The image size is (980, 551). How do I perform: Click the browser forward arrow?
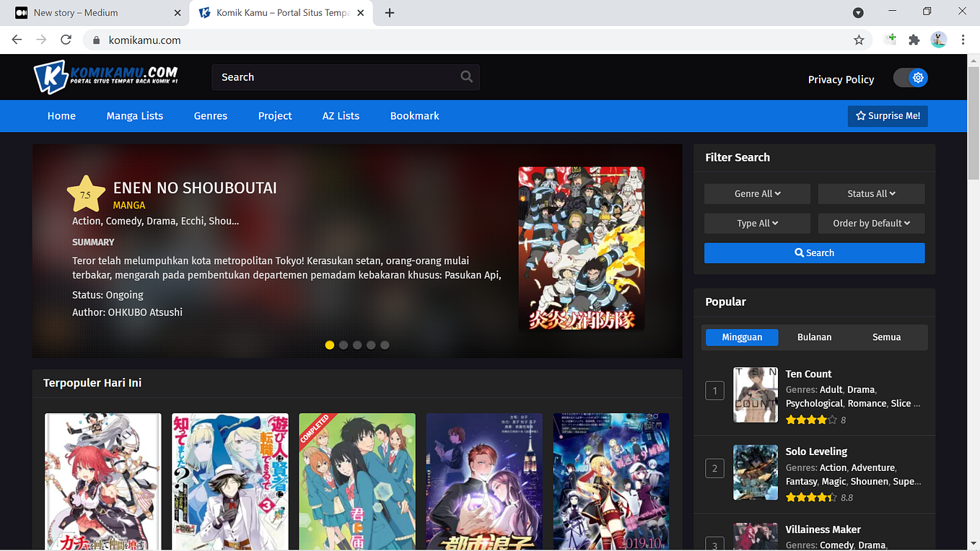click(42, 40)
